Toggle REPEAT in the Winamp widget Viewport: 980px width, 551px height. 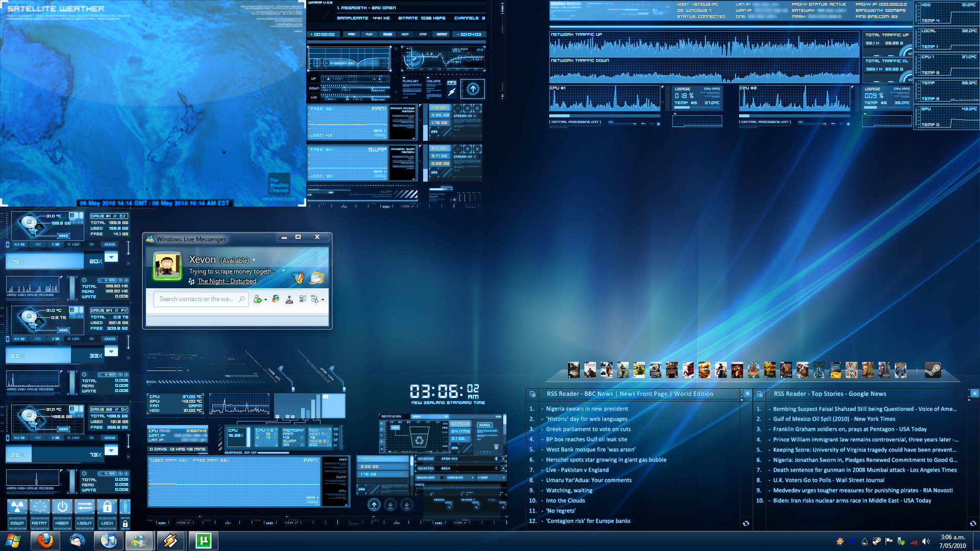pos(442,34)
